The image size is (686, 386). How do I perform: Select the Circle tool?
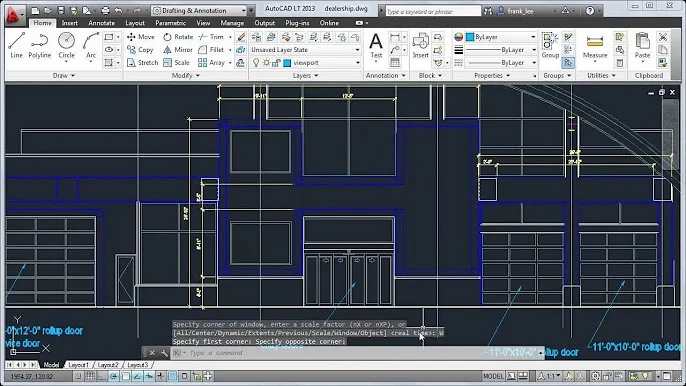tap(66, 46)
